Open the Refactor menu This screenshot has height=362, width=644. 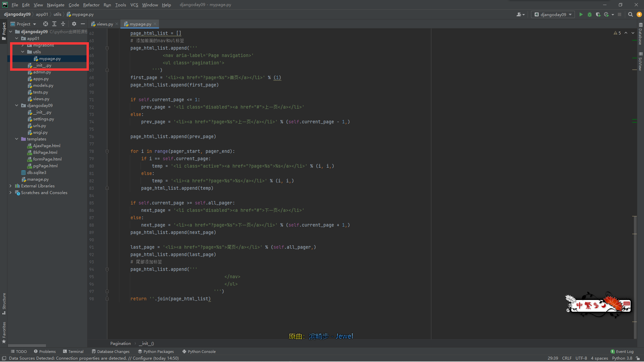[x=91, y=5]
